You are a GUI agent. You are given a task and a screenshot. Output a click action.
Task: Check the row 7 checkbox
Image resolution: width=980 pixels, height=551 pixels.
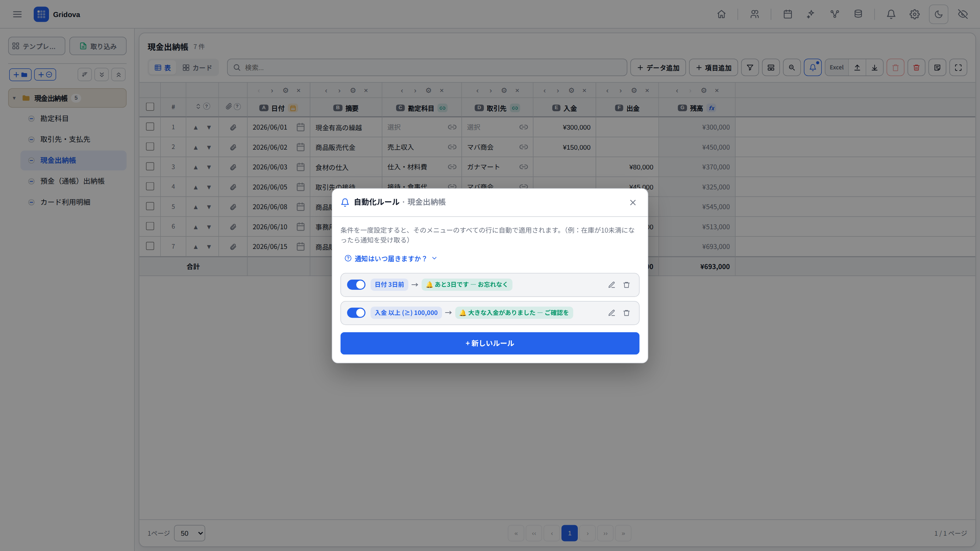(x=150, y=246)
